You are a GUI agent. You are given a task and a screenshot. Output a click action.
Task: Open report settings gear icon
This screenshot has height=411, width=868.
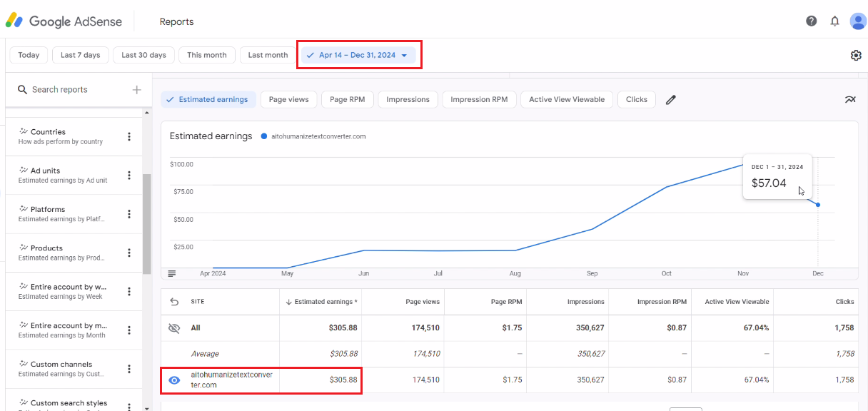(856, 55)
